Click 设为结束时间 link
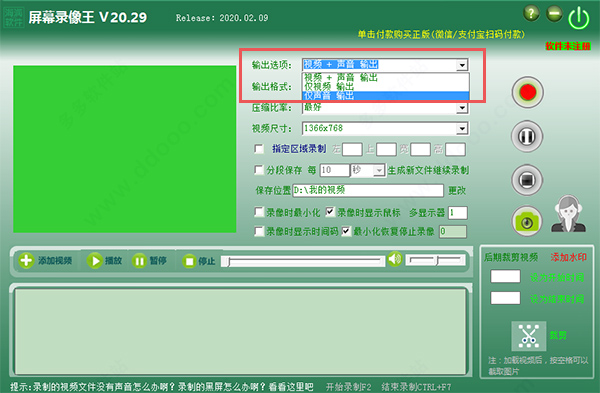600x393 pixels. pos(557,299)
